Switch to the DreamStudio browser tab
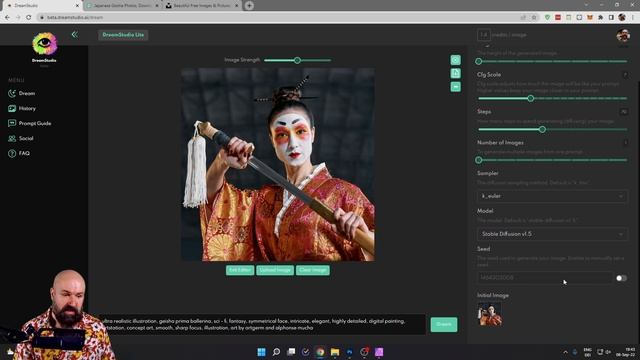The height and width of the screenshot is (360, 640). coord(42,6)
